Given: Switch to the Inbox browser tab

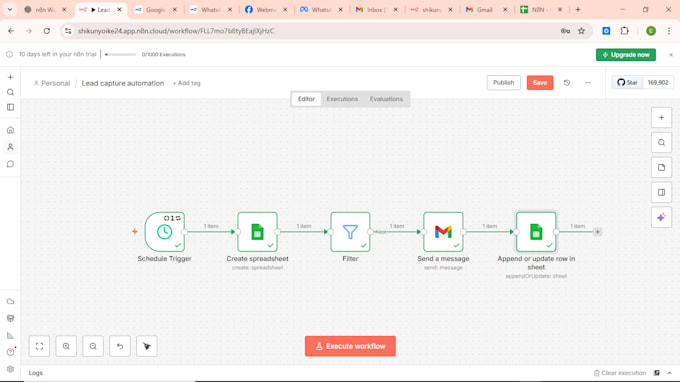Looking at the screenshot, I should pyautogui.click(x=376, y=10).
